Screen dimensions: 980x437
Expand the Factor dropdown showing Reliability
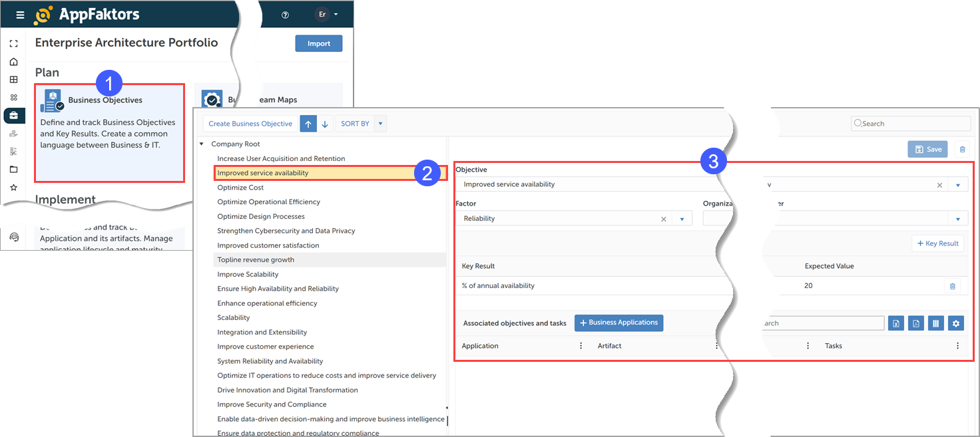click(x=682, y=219)
